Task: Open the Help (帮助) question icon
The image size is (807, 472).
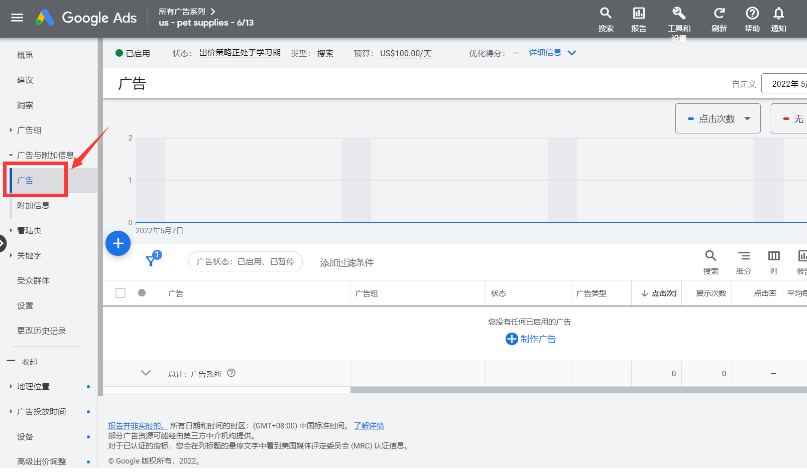Action: tap(751, 13)
